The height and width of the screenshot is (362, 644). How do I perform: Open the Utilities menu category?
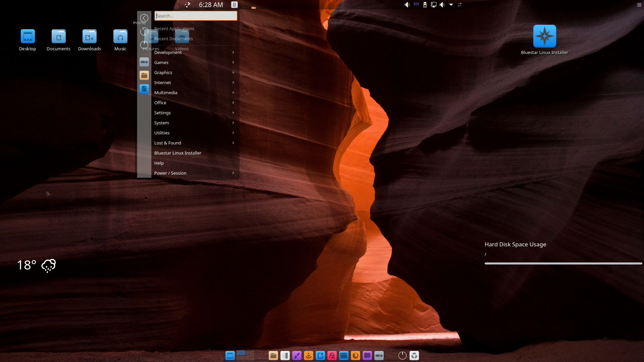pyautogui.click(x=195, y=133)
